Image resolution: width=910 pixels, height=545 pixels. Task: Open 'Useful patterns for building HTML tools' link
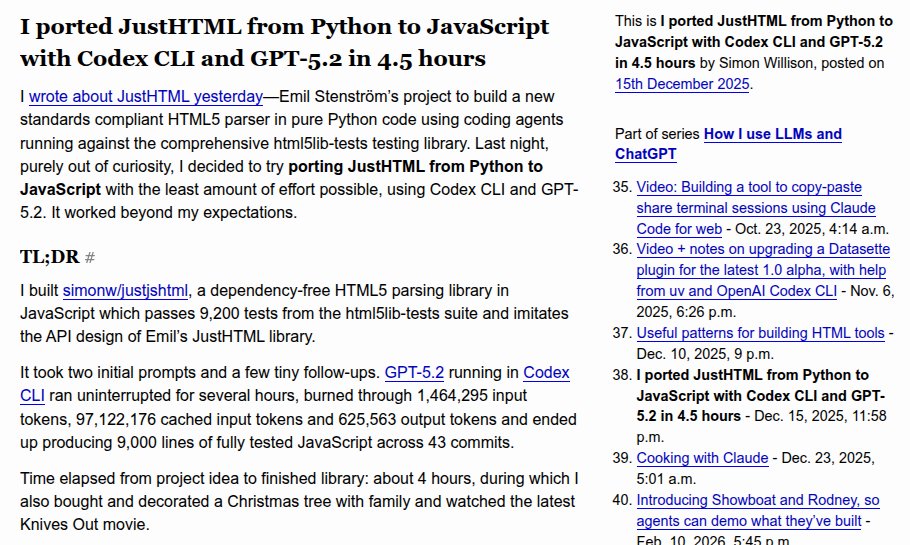coord(760,333)
